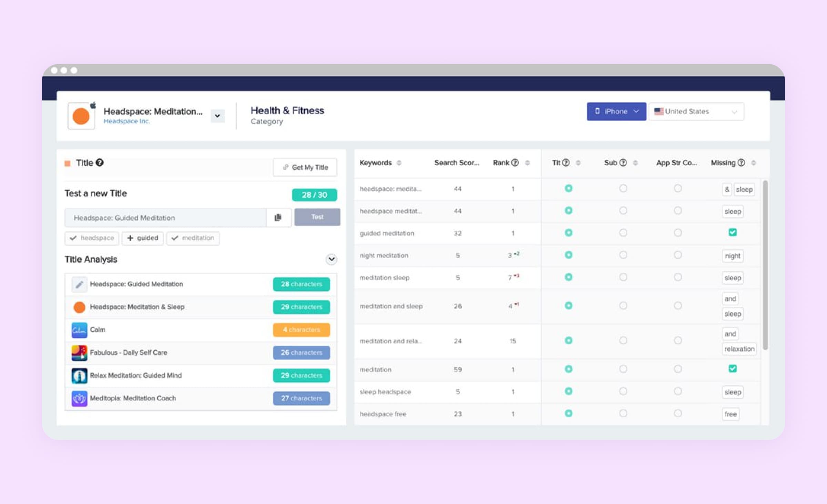Toggle Missing checkbox in guided meditation row
This screenshot has width=827, height=504.
[x=733, y=232]
